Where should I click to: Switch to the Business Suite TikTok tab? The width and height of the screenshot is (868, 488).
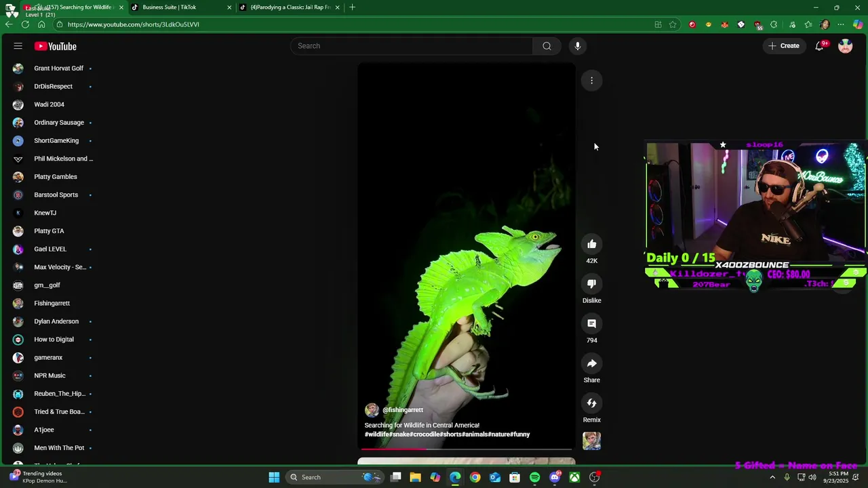click(179, 7)
